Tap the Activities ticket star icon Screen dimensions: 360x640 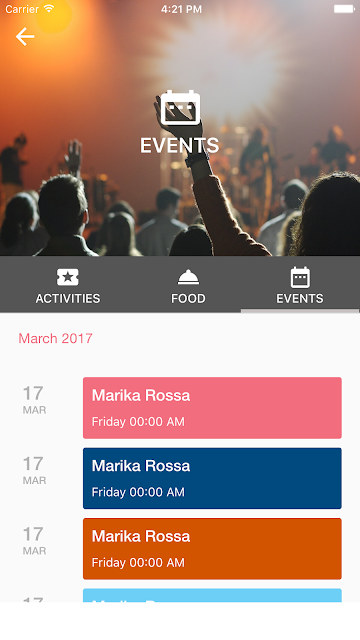coord(68,277)
